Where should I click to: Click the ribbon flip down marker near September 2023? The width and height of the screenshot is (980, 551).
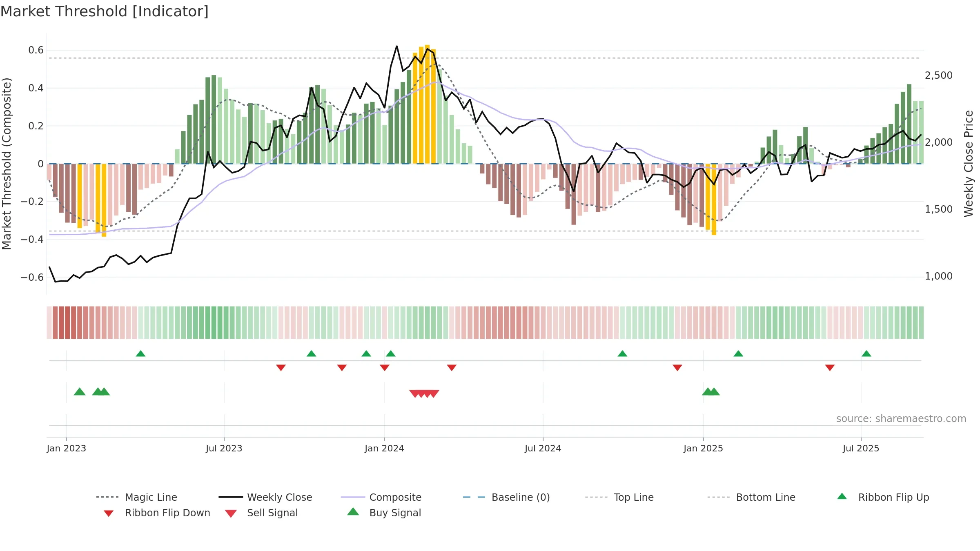point(281,368)
